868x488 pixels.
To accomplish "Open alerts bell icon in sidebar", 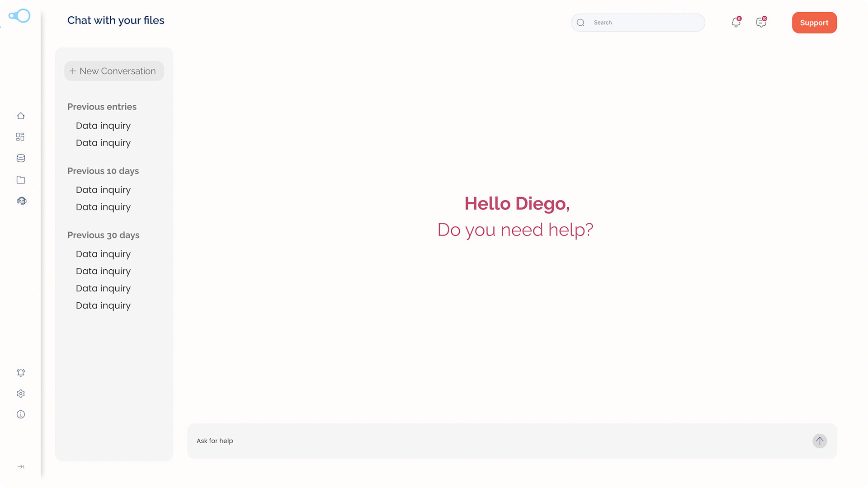I will [21, 373].
